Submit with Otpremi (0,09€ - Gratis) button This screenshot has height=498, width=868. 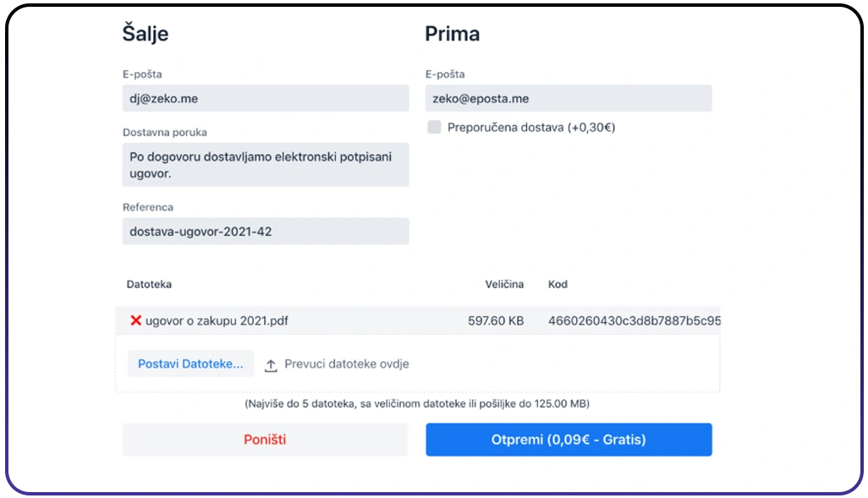pyautogui.click(x=569, y=440)
